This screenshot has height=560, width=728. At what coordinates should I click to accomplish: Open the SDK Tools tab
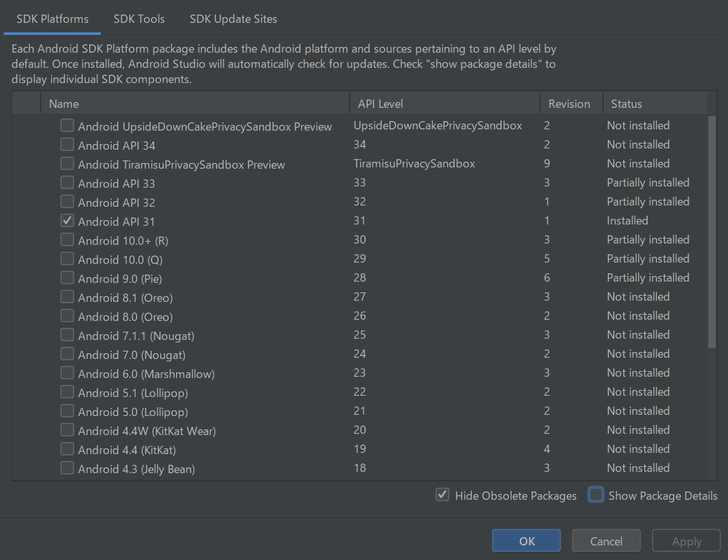(139, 19)
